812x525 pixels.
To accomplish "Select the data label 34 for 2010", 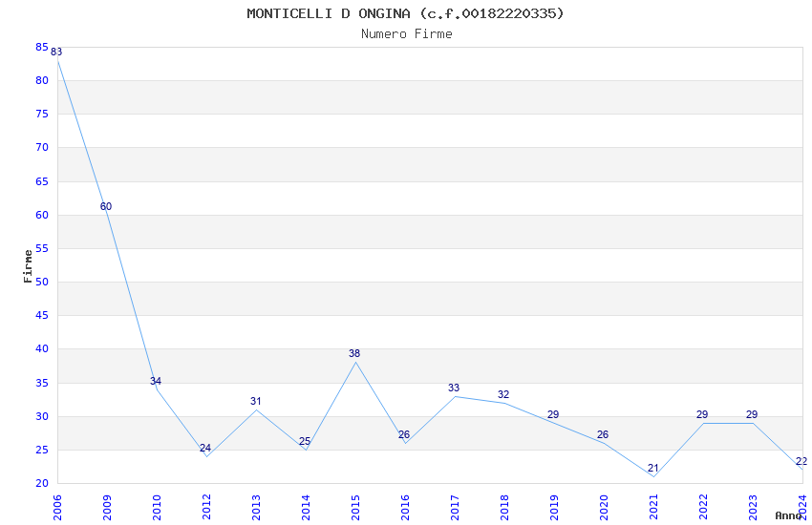I will click(x=156, y=381).
